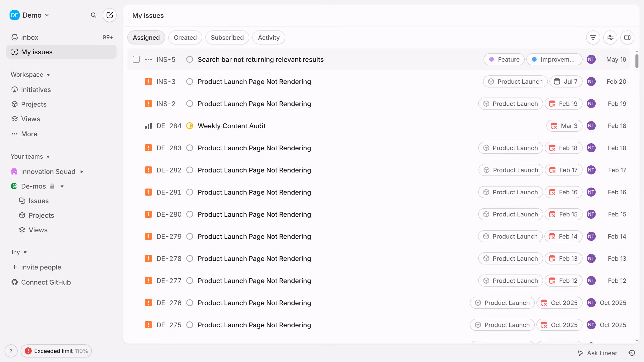Image resolution: width=644 pixels, height=362 pixels.
Task: Click NT assignee avatar on INS-5
Action: click(591, 59)
